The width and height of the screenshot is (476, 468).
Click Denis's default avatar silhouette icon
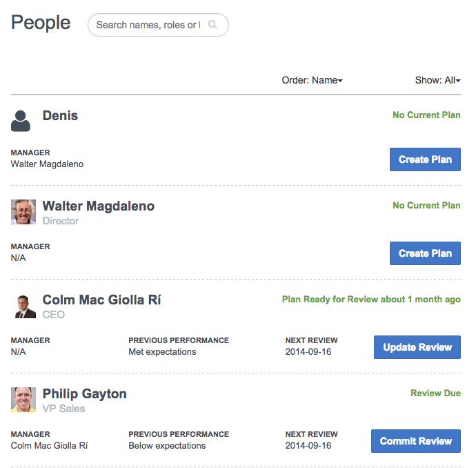point(21,121)
